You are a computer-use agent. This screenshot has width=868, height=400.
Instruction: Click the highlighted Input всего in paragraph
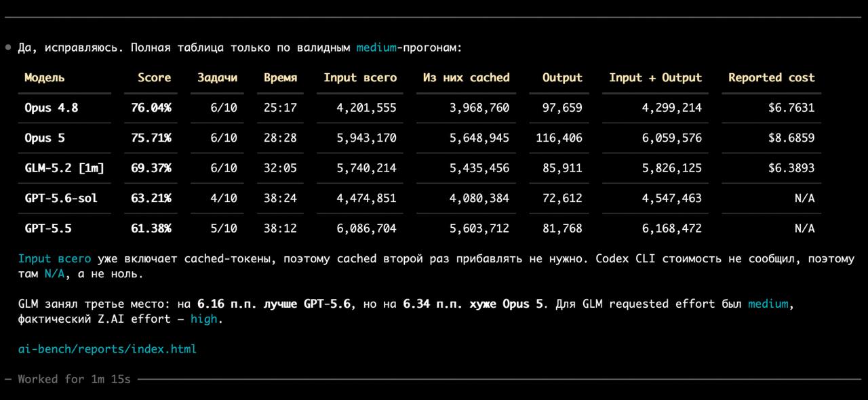[x=55, y=258]
